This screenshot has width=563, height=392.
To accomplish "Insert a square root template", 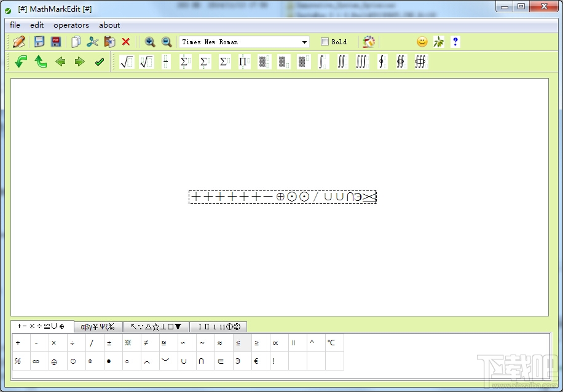I will [127, 61].
